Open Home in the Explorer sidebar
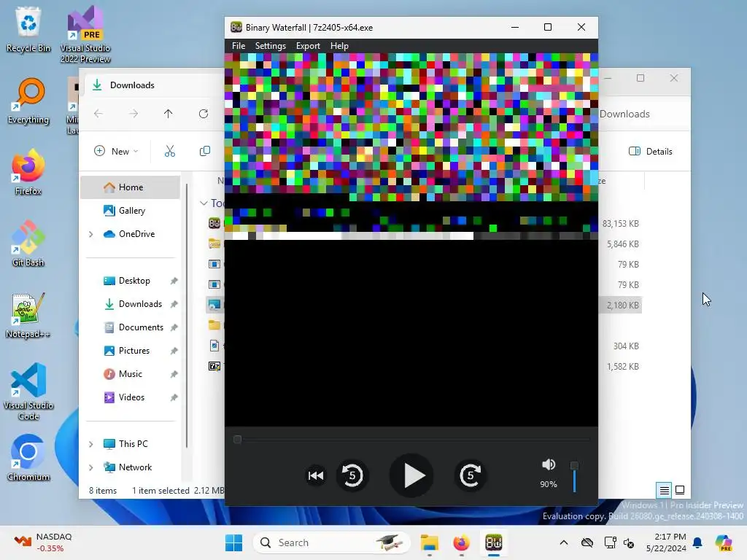The image size is (747, 560). [131, 187]
